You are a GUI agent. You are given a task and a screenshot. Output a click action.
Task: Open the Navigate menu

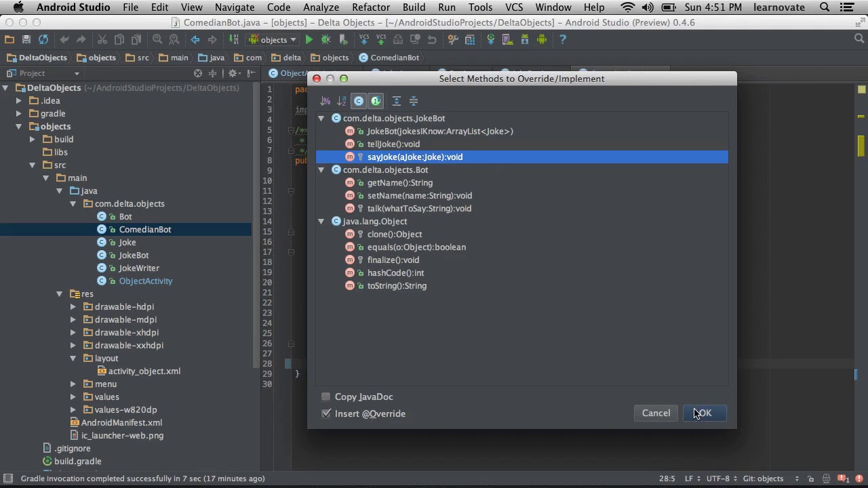point(235,7)
